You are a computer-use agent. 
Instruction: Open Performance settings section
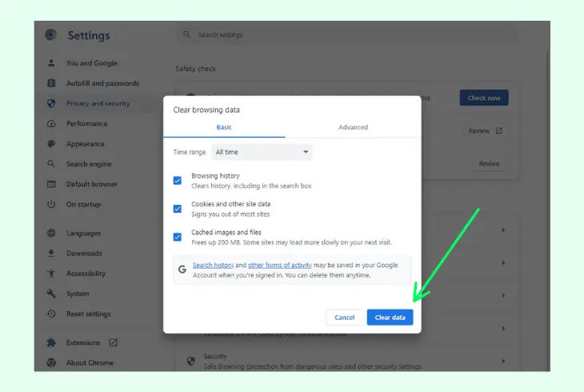tap(86, 124)
